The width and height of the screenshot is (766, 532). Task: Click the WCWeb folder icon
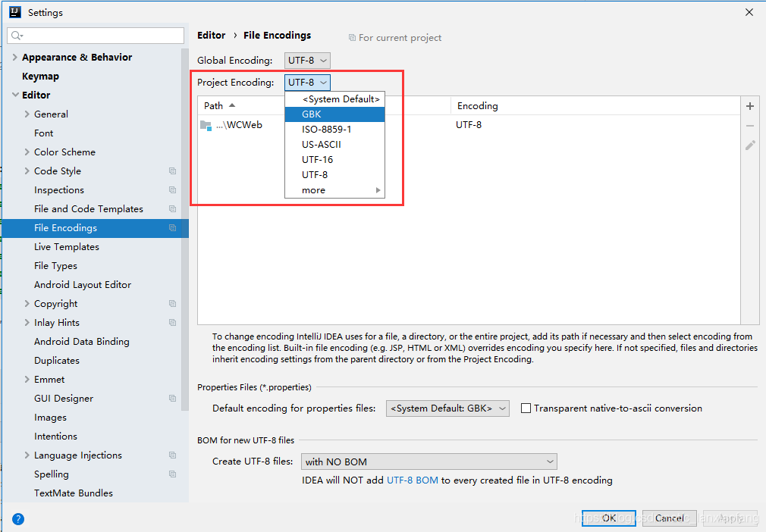click(x=206, y=126)
